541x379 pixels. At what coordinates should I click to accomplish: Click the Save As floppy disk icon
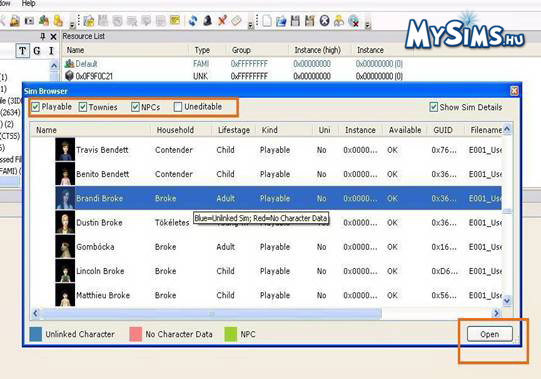pyautogui.click(x=310, y=21)
